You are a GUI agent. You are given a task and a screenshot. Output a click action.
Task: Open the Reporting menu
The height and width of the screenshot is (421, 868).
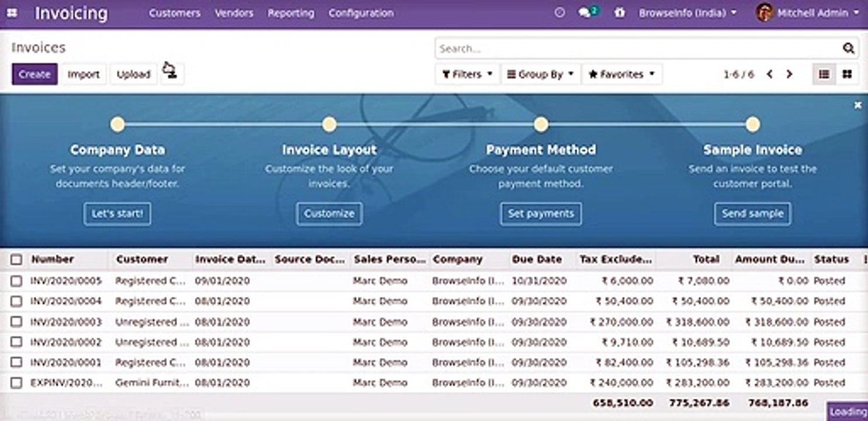291,13
